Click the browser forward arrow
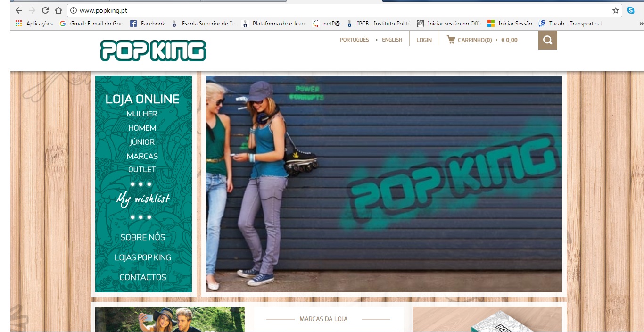Image resolution: width=644 pixels, height=332 pixels. coord(32,10)
